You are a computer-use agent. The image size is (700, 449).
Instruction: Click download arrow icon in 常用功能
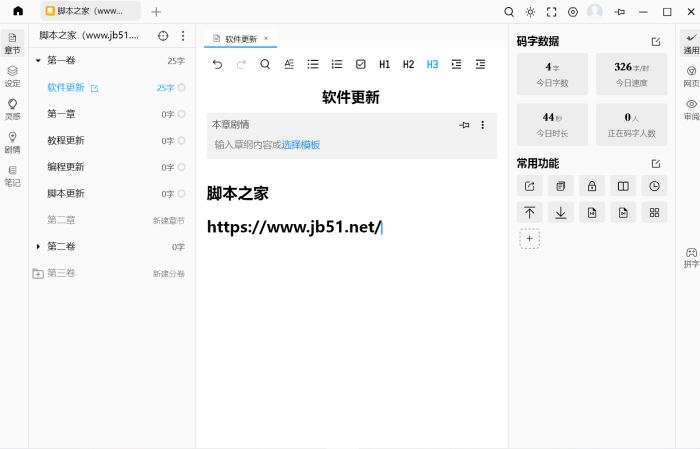click(561, 212)
